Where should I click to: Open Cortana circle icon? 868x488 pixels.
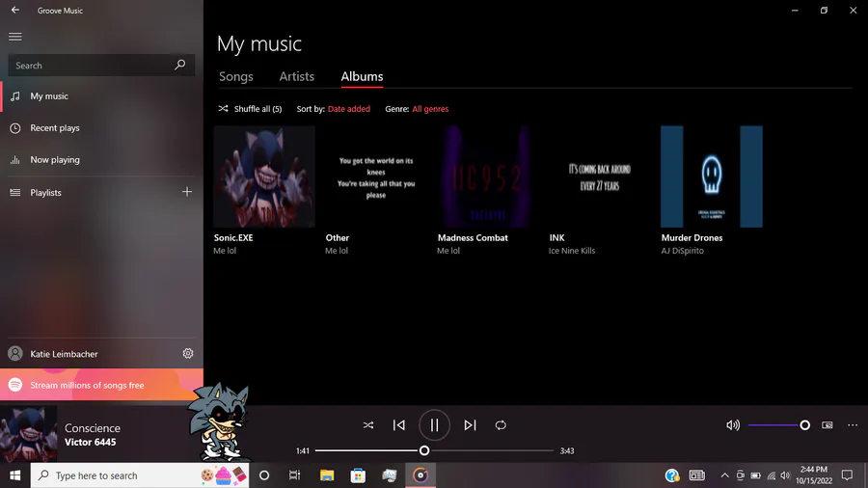pyautogui.click(x=264, y=475)
